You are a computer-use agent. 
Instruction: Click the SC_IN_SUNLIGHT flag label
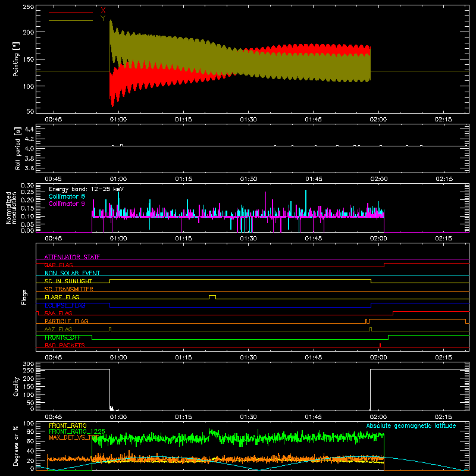coord(68,281)
